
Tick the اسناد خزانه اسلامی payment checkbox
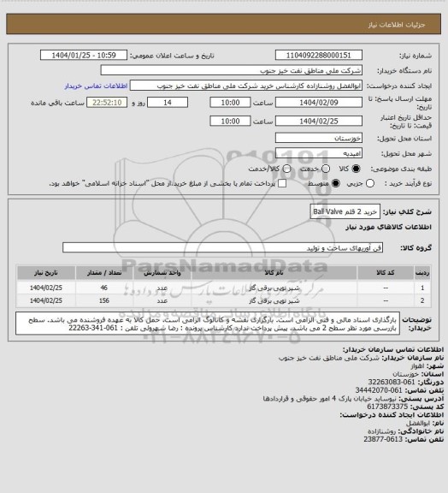(282, 183)
